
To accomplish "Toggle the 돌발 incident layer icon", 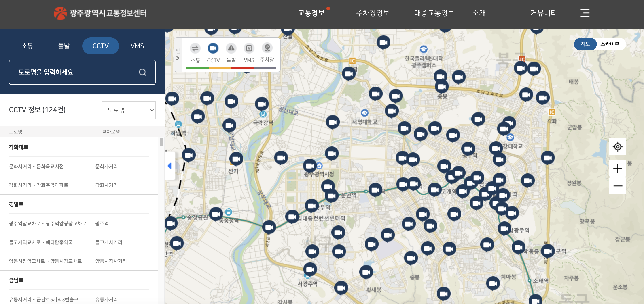I will click(x=231, y=48).
